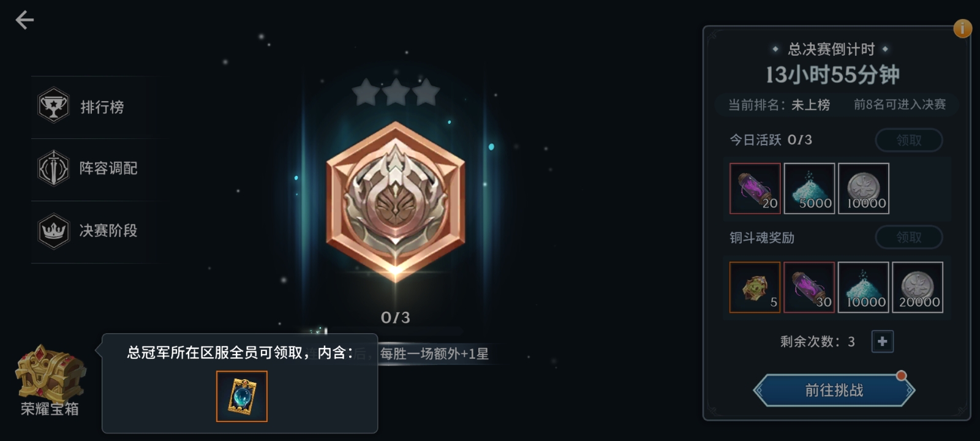Click the trophy icon beside 排行榜
980x441 pixels.
tap(53, 106)
